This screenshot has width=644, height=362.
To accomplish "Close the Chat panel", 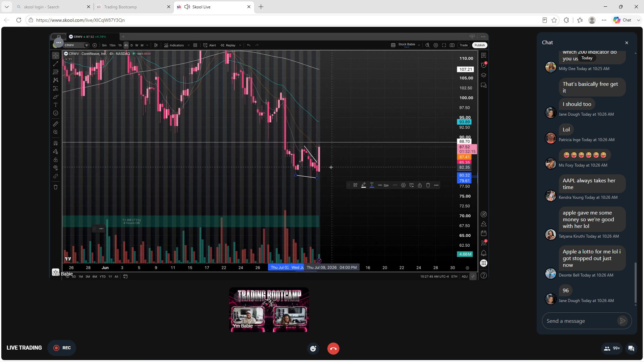I will [627, 43].
